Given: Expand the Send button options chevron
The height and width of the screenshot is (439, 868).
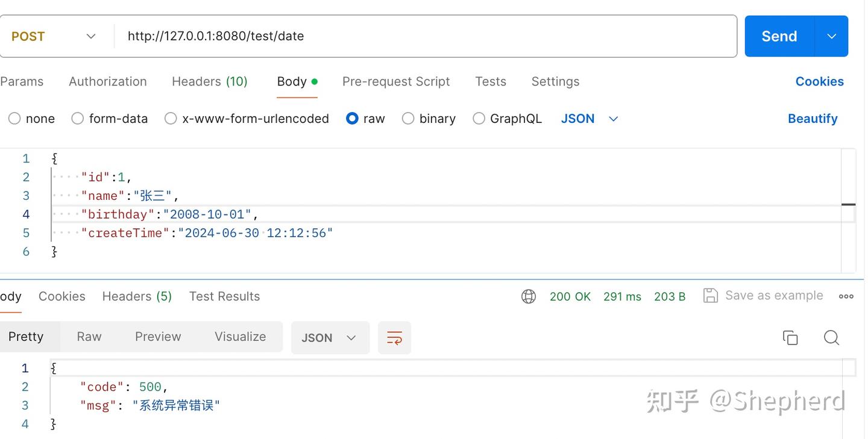Looking at the screenshot, I should coord(831,36).
